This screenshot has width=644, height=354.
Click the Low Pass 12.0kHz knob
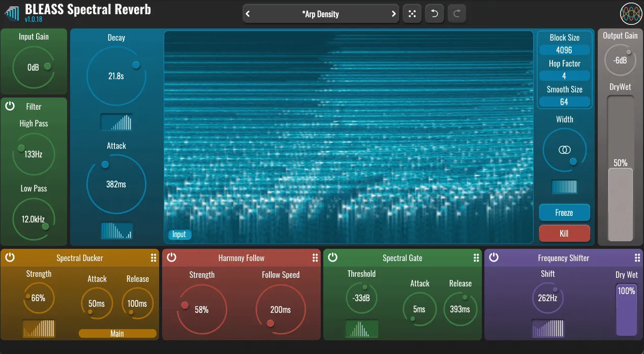[x=34, y=219]
